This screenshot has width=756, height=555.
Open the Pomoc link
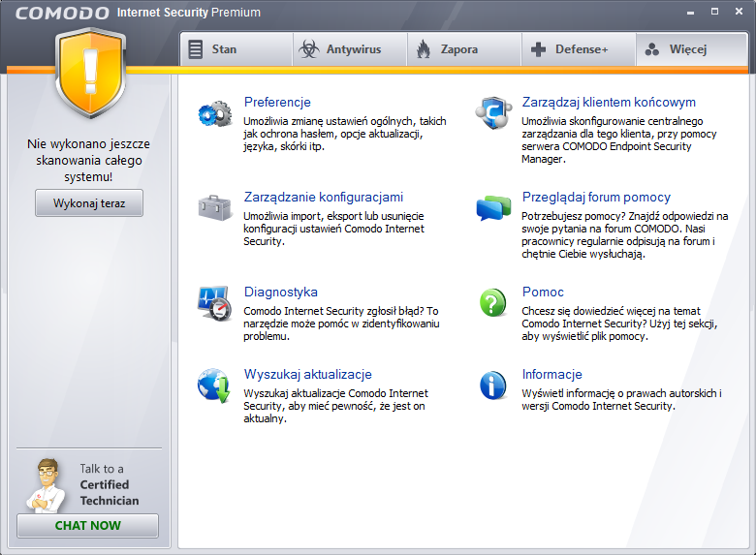coord(543,292)
